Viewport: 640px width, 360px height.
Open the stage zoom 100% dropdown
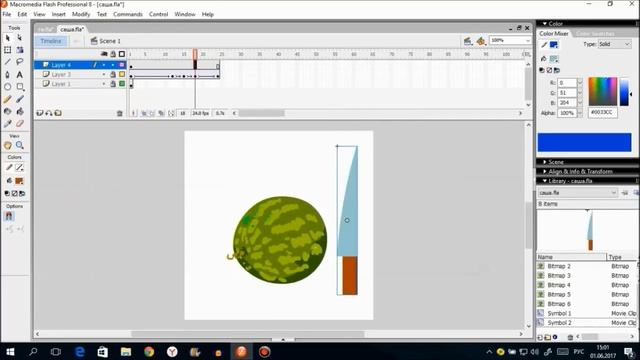(x=527, y=40)
